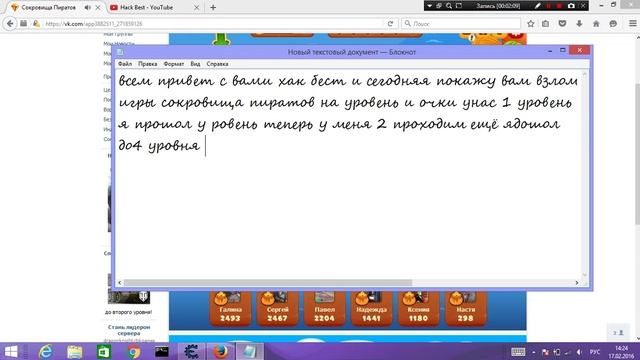
Task: Click Стань лидером сервера link
Action: point(129,330)
